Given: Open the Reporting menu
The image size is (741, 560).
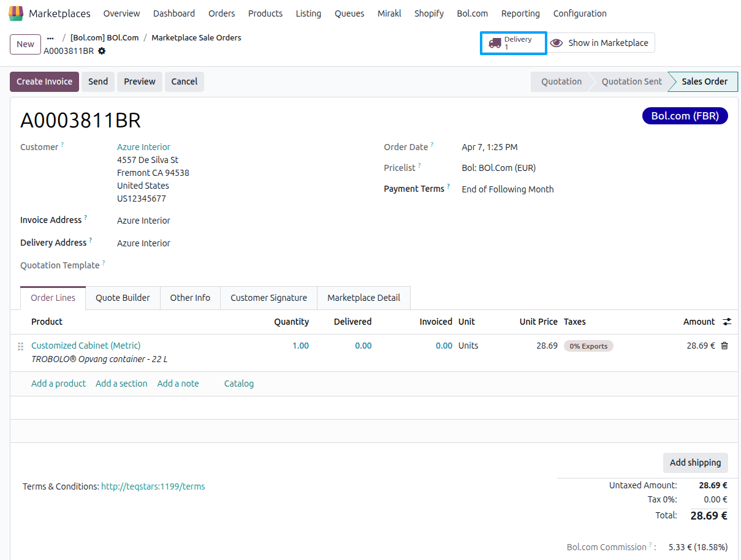Looking at the screenshot, I should pos(520,13).
